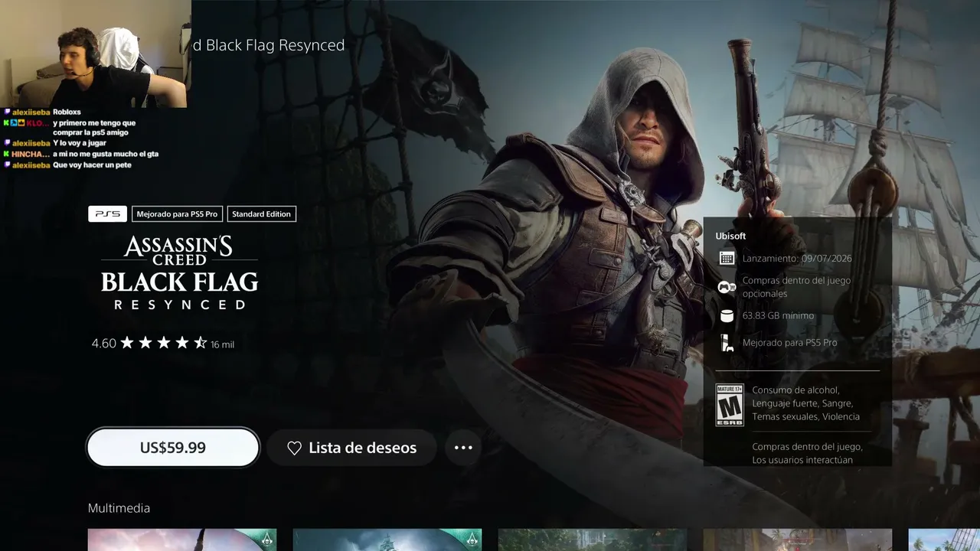This screenshot has height=551, width=980.
Task: Click the Consumo de alcohol content descriptors
Action: click(x=805, y=403)
